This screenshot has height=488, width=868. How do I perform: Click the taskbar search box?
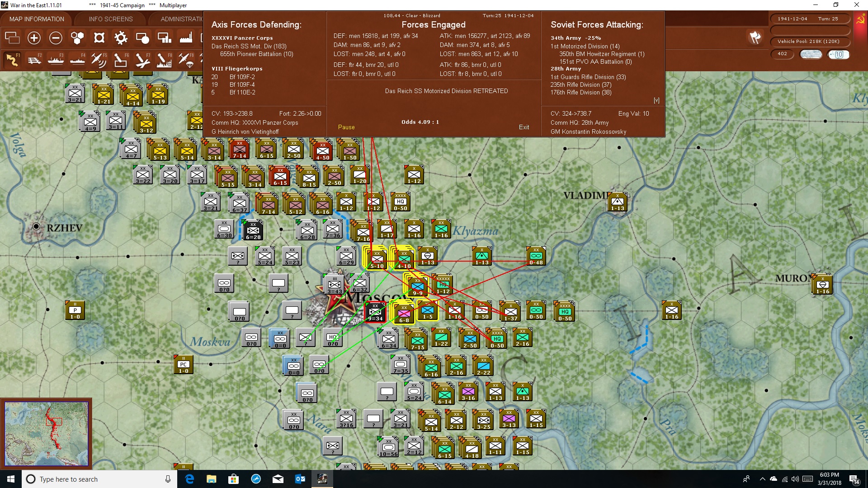click(x=99, y=479)
